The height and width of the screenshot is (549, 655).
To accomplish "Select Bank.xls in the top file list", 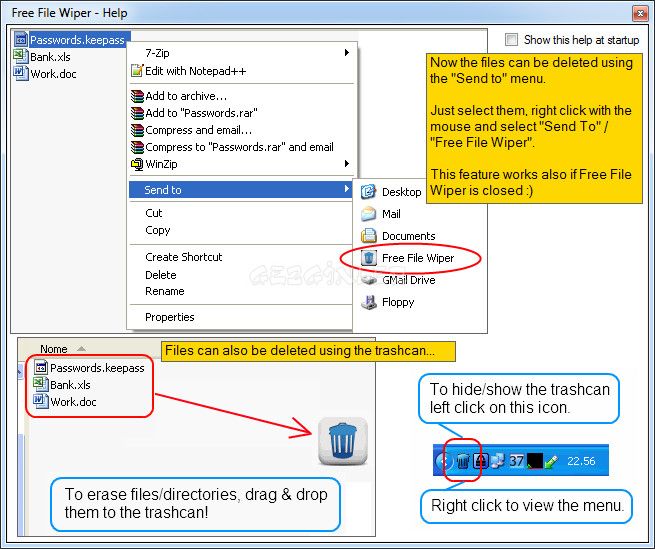I will [50, 57].
